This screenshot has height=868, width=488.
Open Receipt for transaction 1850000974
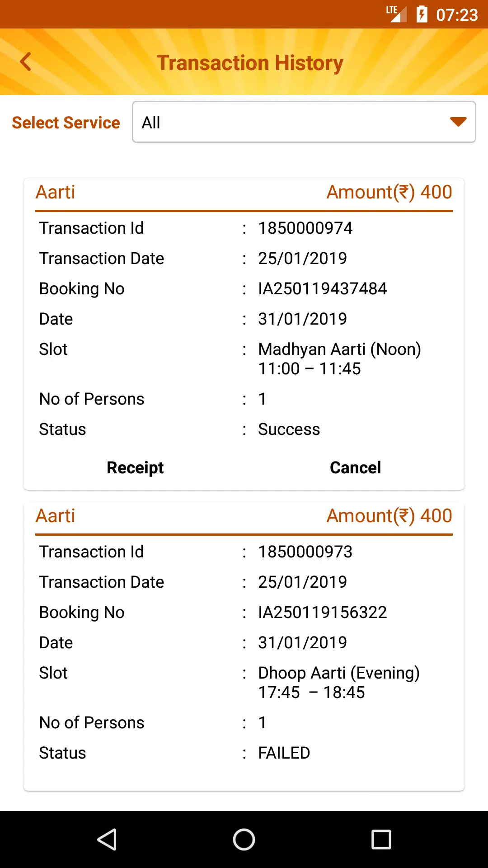[x=135, y=467]
